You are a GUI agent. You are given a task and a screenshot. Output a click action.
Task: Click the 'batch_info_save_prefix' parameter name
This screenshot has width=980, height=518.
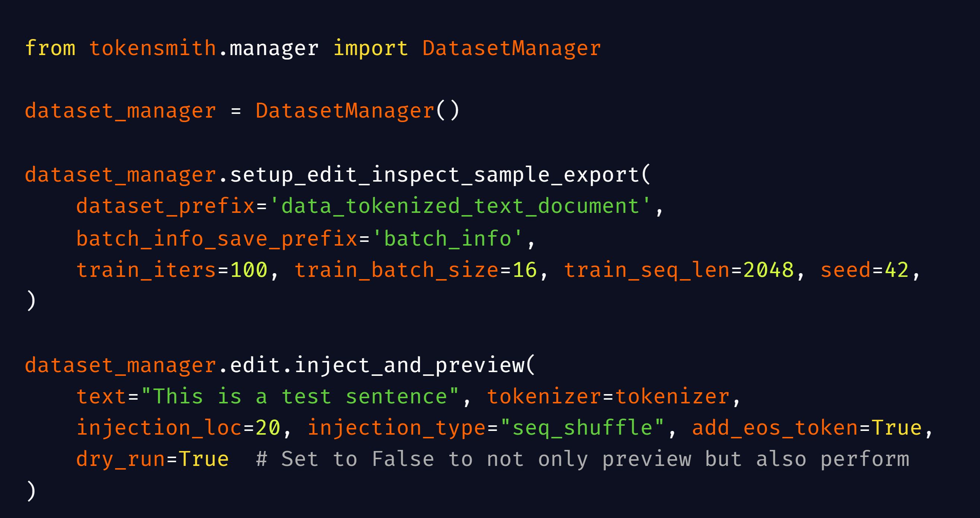click(x=217, y=239)
